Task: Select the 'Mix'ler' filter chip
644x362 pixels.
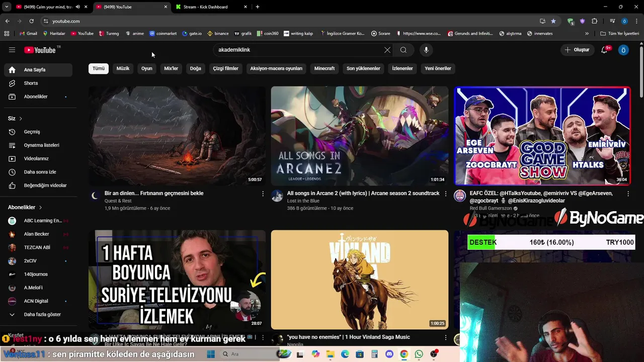Action: 171,68
